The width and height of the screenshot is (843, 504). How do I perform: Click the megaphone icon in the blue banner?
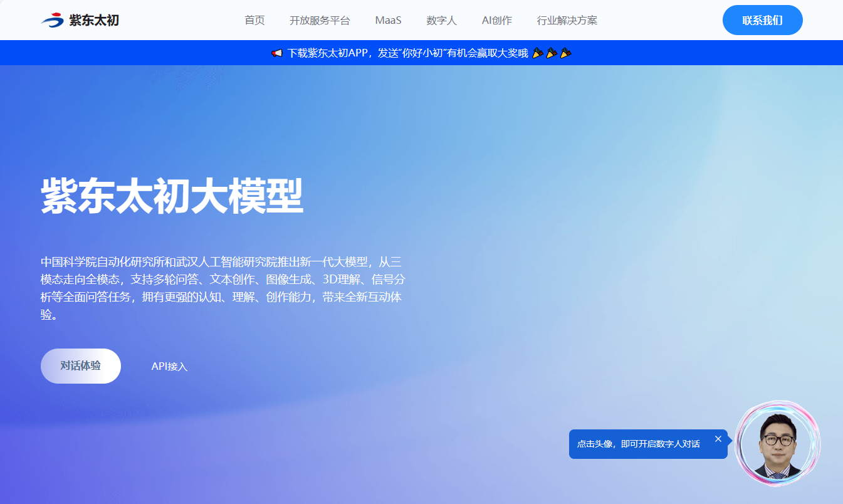click(277, 53)
